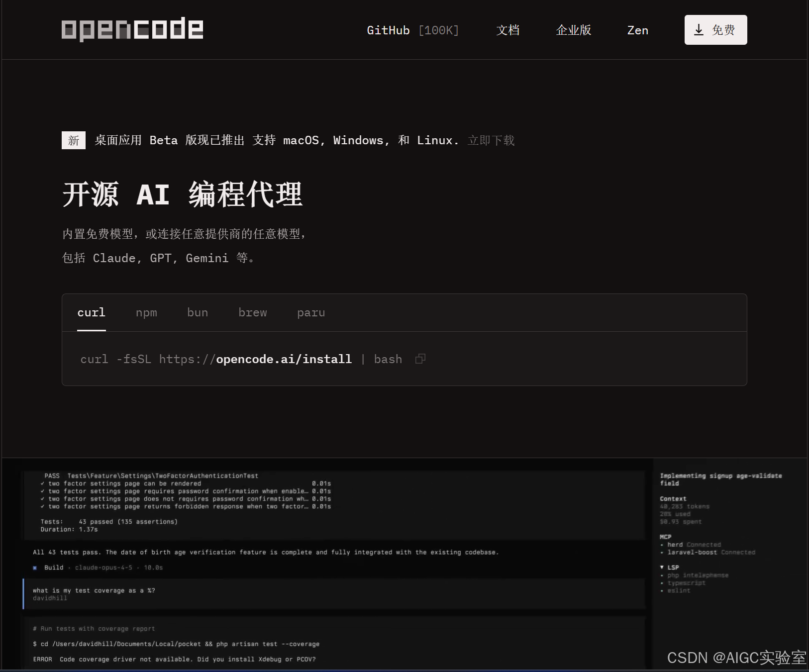Click the 'Context' heading in sidebar
Screen dimensions: 809x672
[x=673, y=499]
